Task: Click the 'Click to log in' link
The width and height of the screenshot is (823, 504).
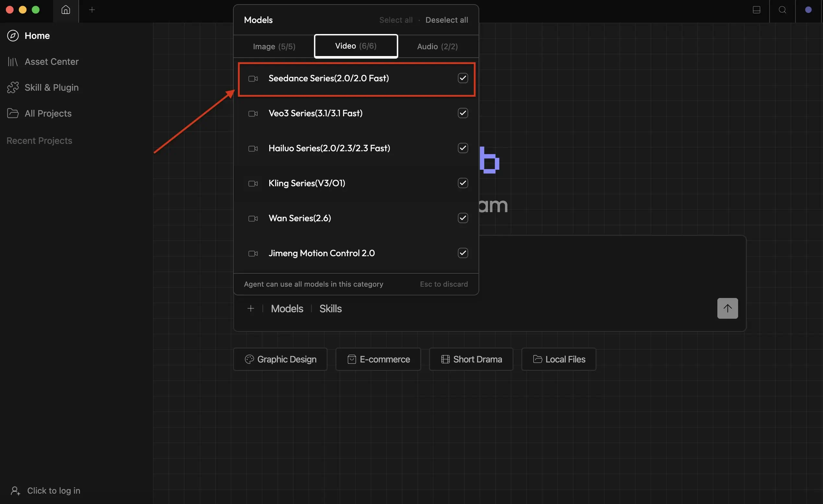Action: point(53,491)
